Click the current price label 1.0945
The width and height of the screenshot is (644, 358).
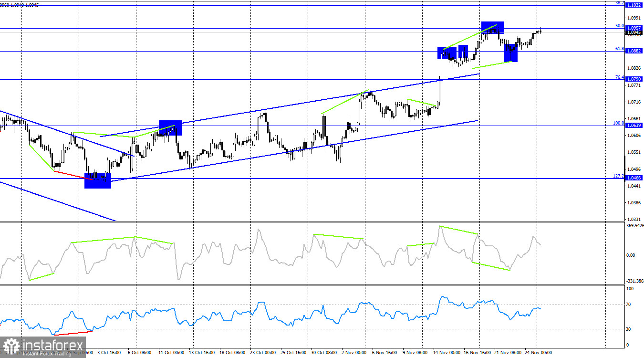coord(634,33)
